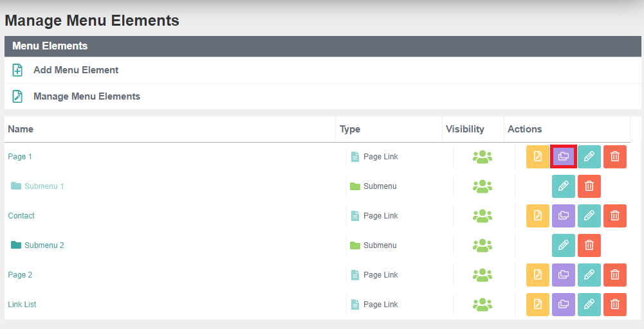644x329 pixels.
Task: Click the yellow edit-page icon for Link List
Action: [538, 305]
